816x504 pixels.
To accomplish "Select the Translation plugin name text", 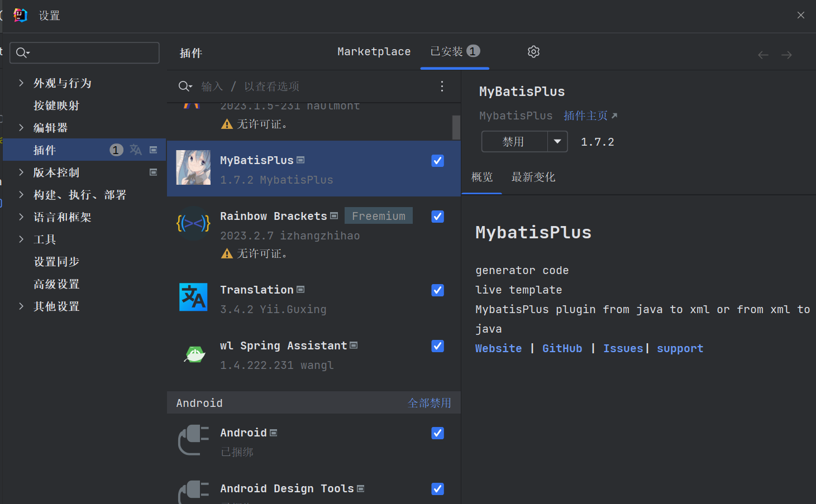I will coord(257,290).
